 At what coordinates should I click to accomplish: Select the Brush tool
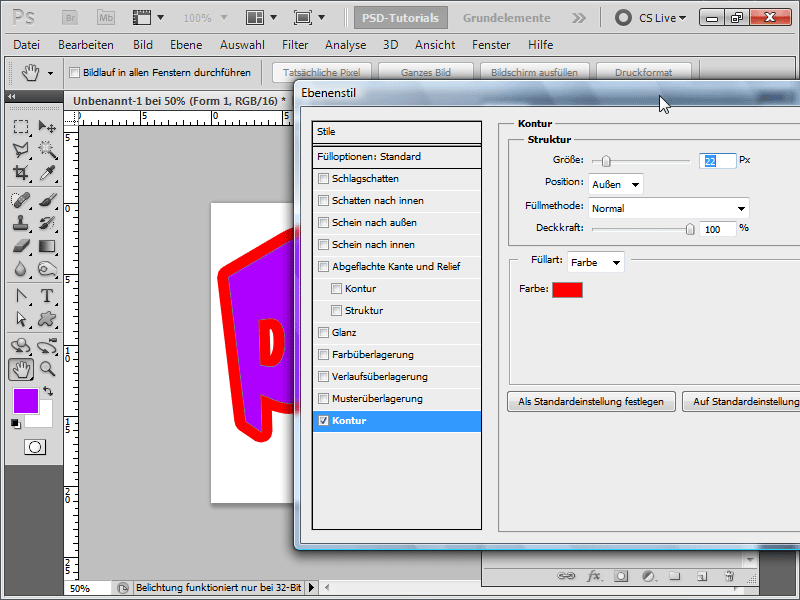[47, 199]
